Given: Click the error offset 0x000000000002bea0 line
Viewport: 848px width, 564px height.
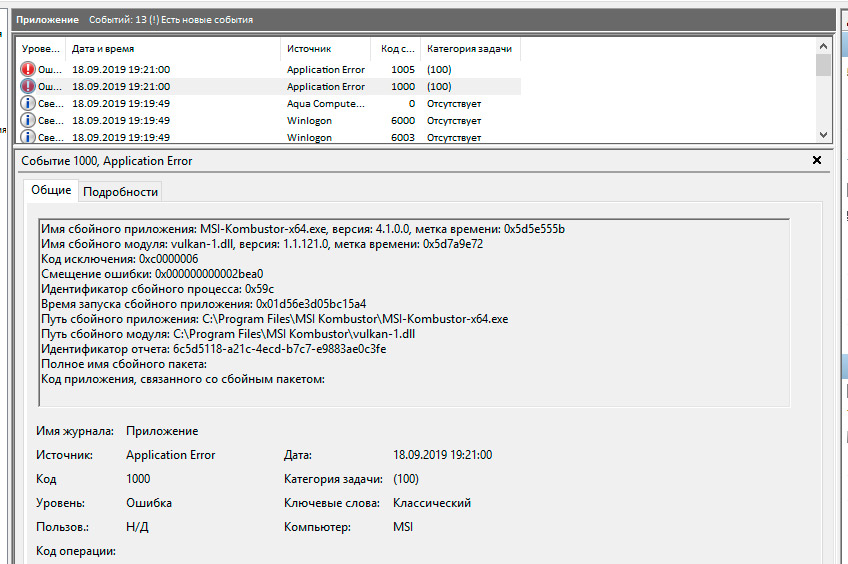Looking at the screenshot, I should (152, 274).
